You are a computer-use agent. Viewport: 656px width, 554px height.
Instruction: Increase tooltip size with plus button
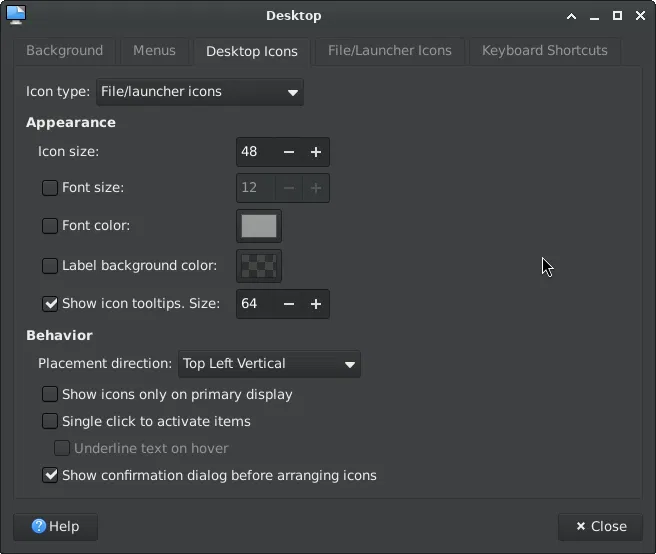316,304
